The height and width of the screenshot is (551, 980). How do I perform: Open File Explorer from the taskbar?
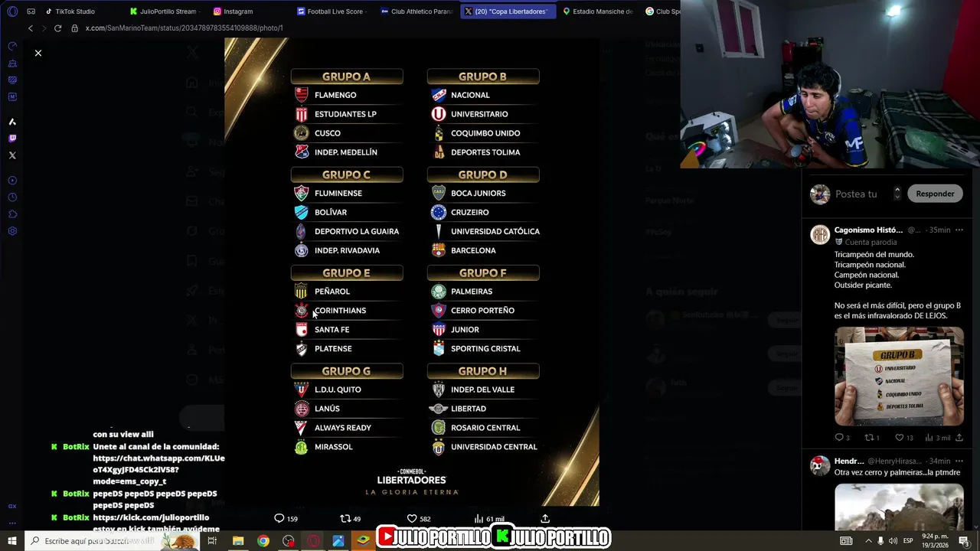(x=238, y=541)
